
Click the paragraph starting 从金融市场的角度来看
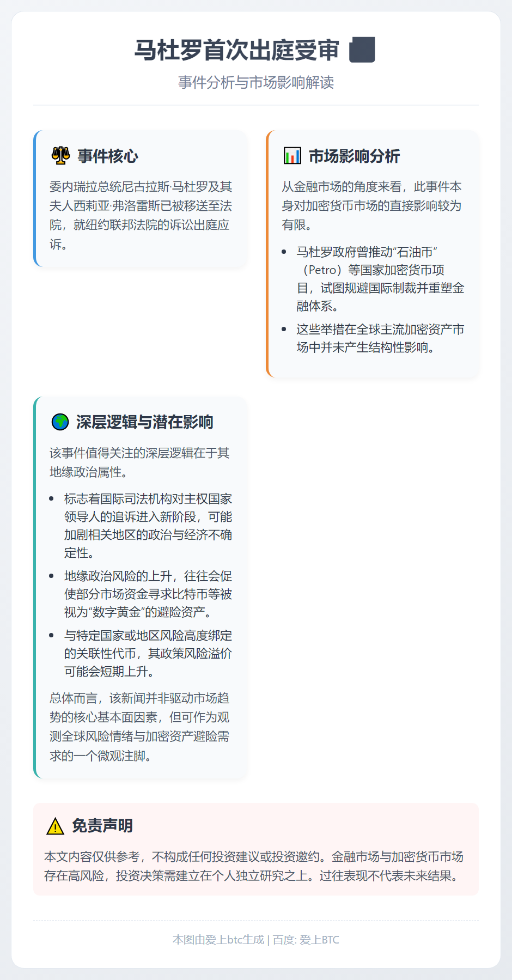[372, 206]
